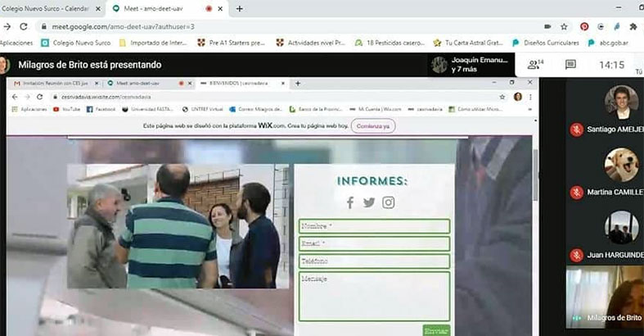Go forward in the outer browser

[7, 27]
